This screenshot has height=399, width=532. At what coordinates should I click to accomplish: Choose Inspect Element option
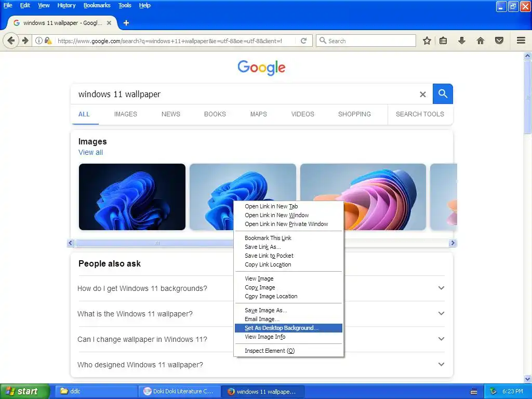click(288, 351)
